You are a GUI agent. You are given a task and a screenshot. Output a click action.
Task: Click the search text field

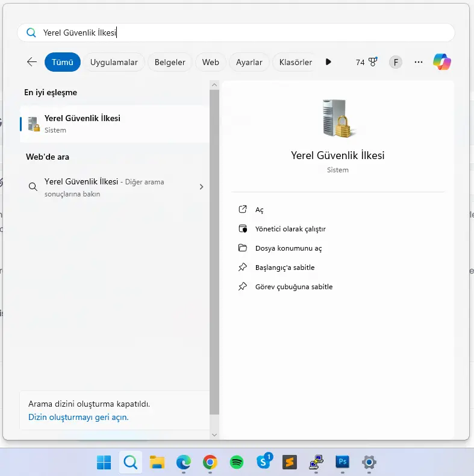pos(236,33)
